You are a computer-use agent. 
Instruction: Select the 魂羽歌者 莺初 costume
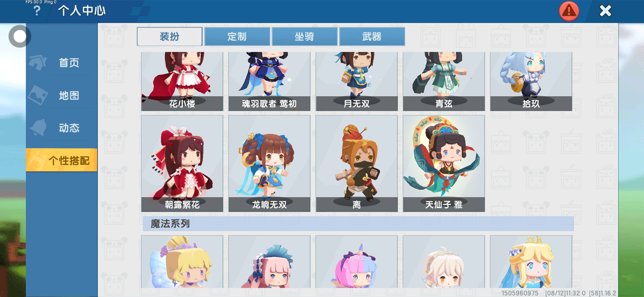[269, 81]
